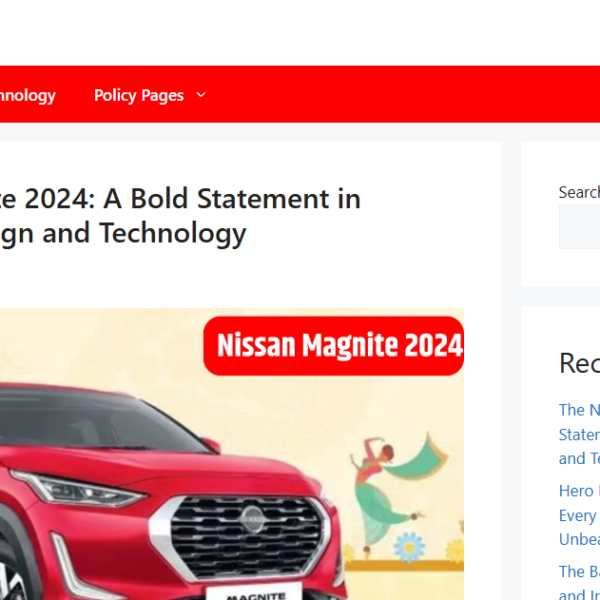
Task: Open the partially visible Technology menu item
Action: coord(28,95)
